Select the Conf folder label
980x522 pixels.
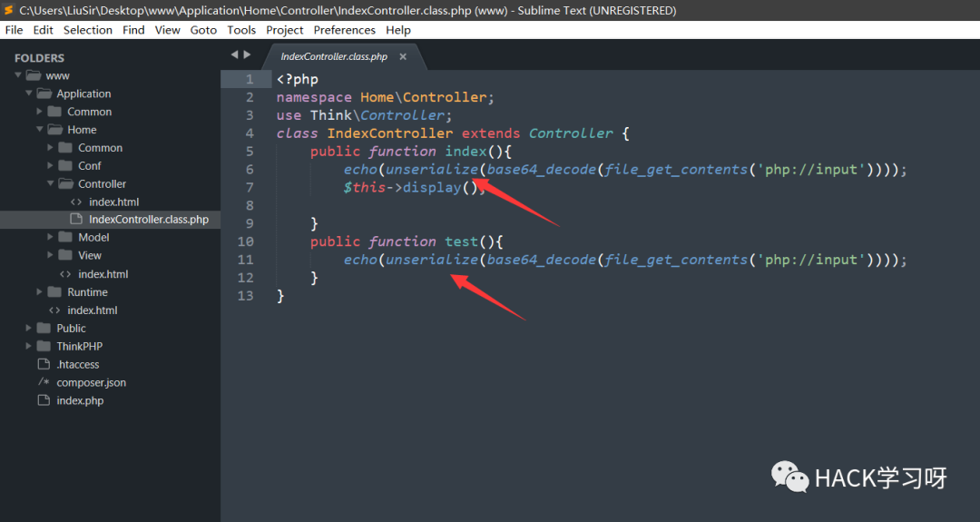tap(89, 165)
